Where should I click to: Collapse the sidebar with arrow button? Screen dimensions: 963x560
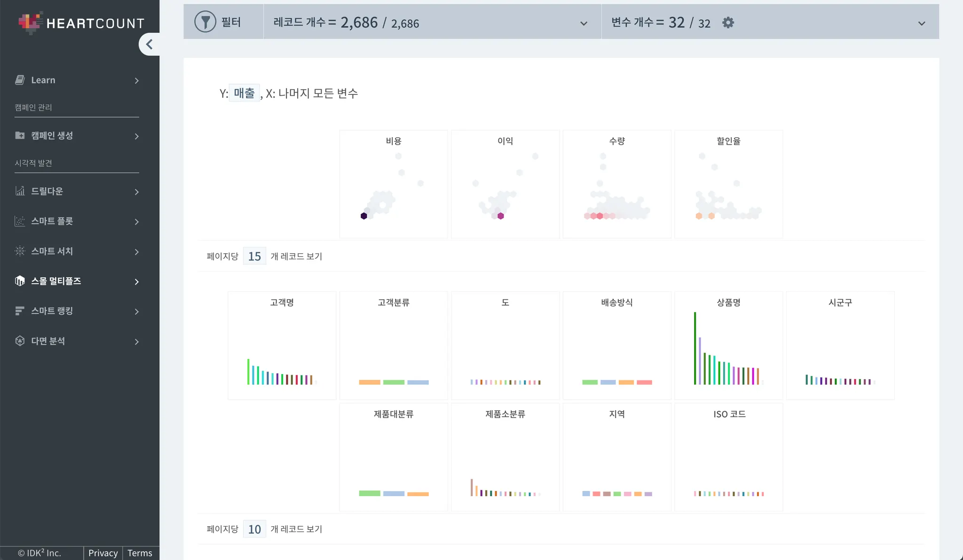click(150, 45)
